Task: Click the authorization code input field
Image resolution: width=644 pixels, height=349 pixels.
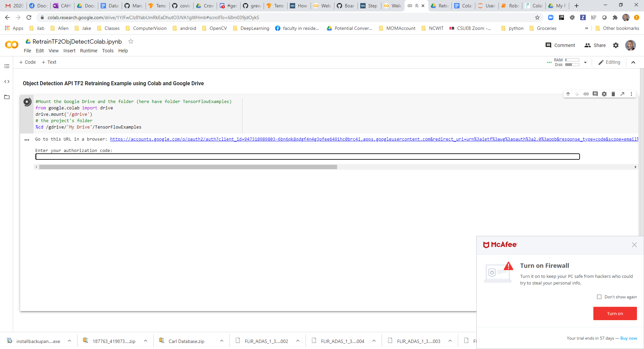Action: pyautogui.click(x=307, y=157)
